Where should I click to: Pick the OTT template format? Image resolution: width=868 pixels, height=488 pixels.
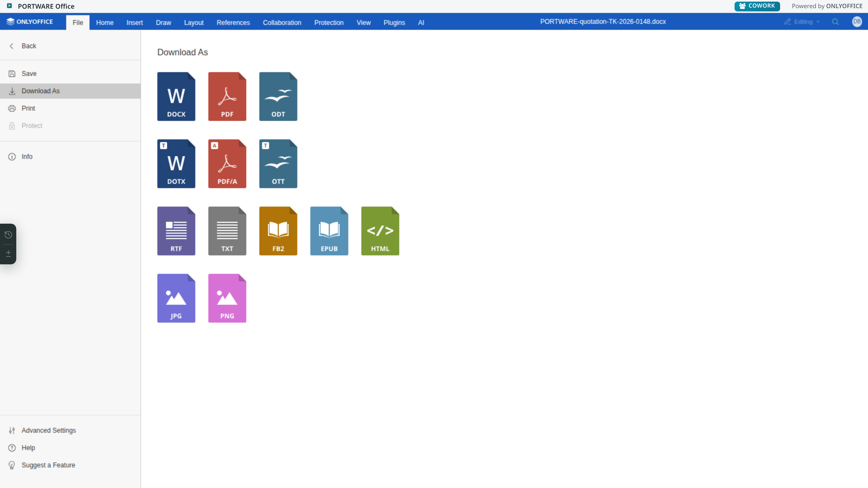(x=278, y=164)
